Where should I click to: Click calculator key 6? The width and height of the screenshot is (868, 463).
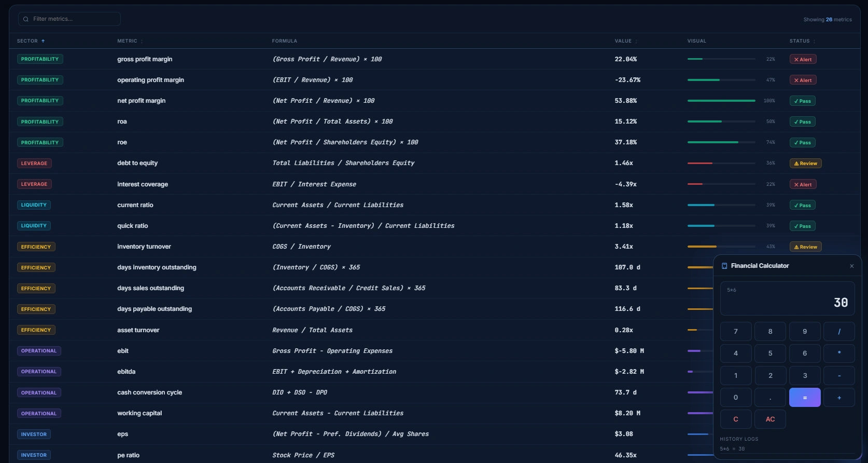[805, 353]
